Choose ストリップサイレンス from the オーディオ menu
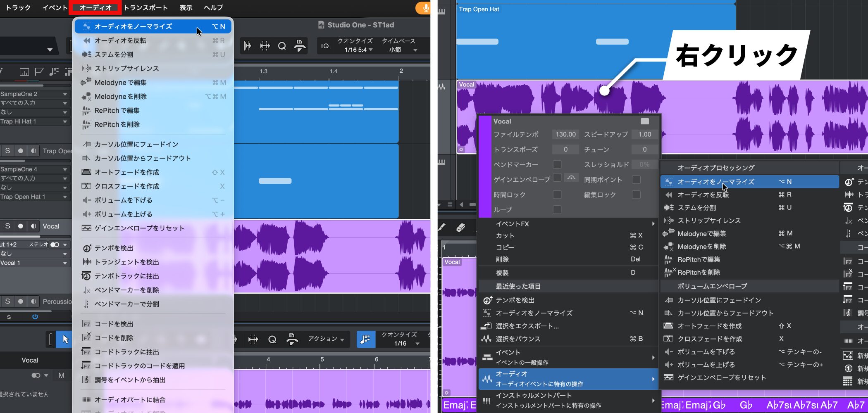This screenshot has width=868, height=413. point(126,69)
